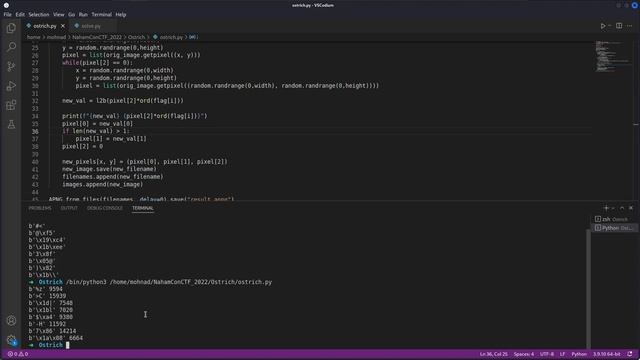Open the Testing flask view
640x360 pixels.
tap(11, 124)
